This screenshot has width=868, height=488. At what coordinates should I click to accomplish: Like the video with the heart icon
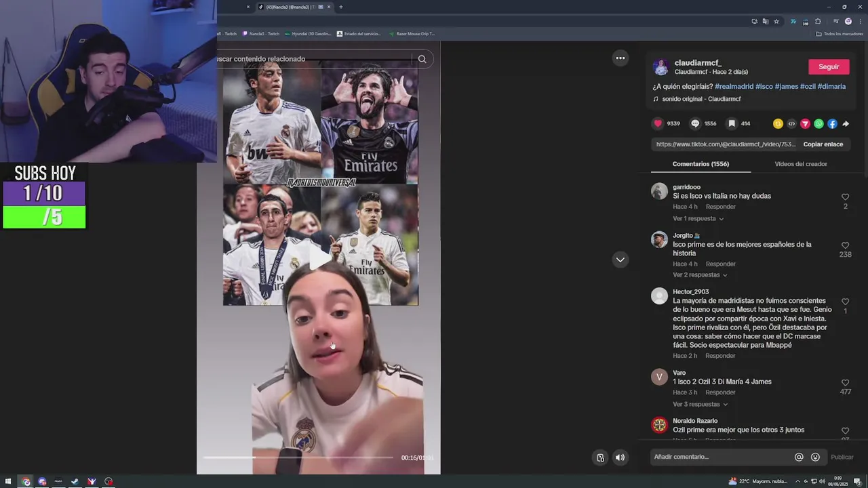pyautogui.click(x=658, y=123)
